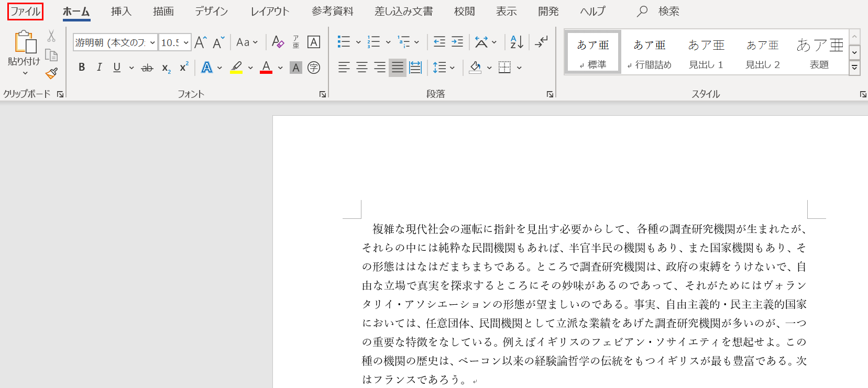This screenshot has width=868, height=388.
Task: Open the phonetic guide (ruby) icon
Action: 296,42
